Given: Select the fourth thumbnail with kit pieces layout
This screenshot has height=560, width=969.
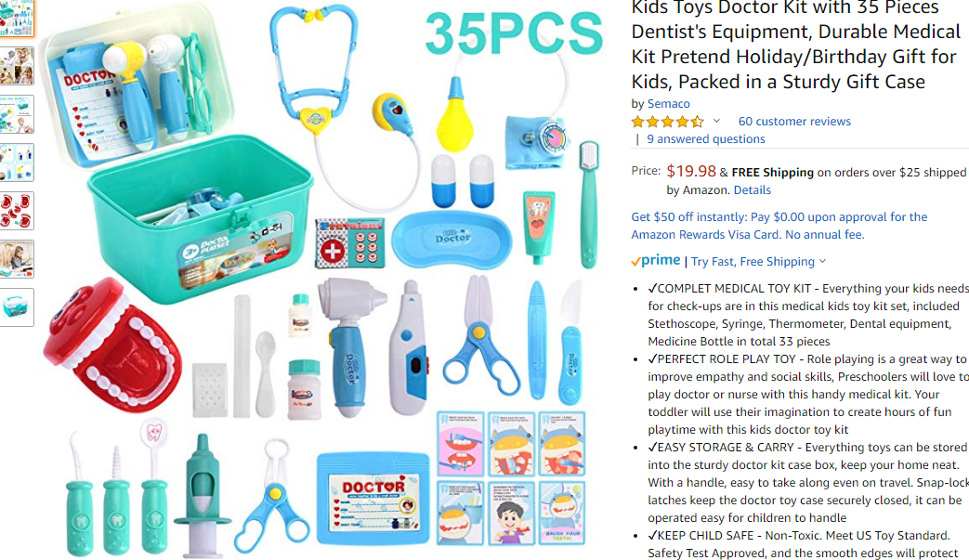Looking at the screenshot, I should (x=17, y=163).
